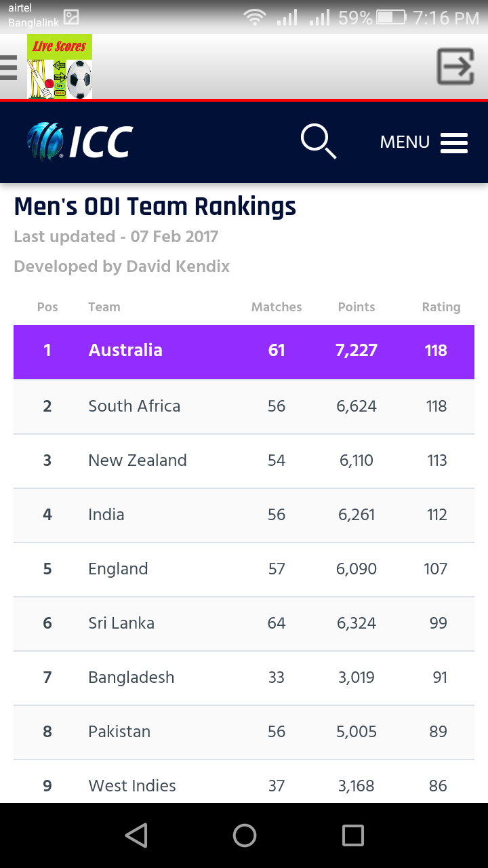Open the Android recent apps button
This screenshot has height=868, width=488.
(352, 835)
